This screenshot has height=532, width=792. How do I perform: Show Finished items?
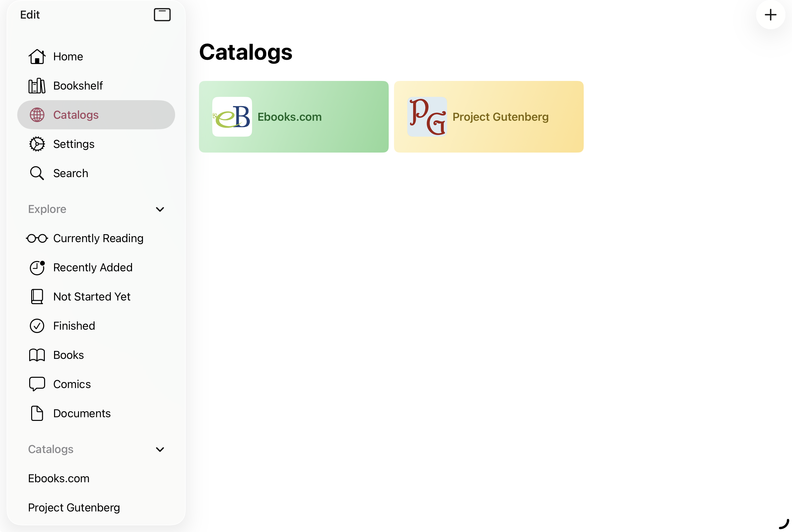(96, 326)
